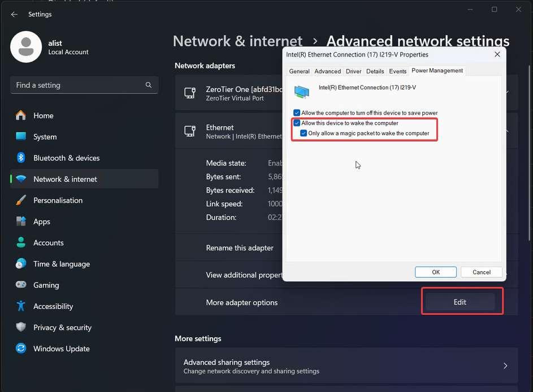Click the Accessibility figure icon
Image resolution: width=533 pixels, height=392 pixels.
click(21, 306)
